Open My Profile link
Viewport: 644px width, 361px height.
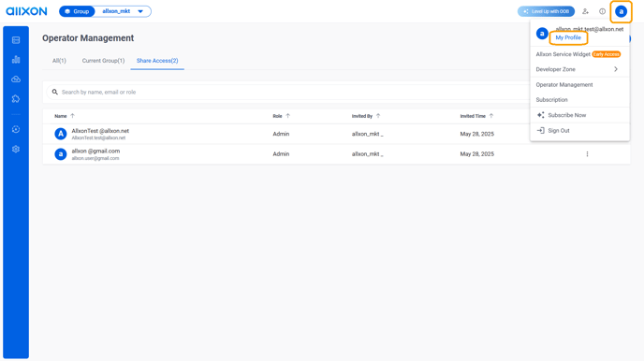pyautogui.click(x=568, y=37)
